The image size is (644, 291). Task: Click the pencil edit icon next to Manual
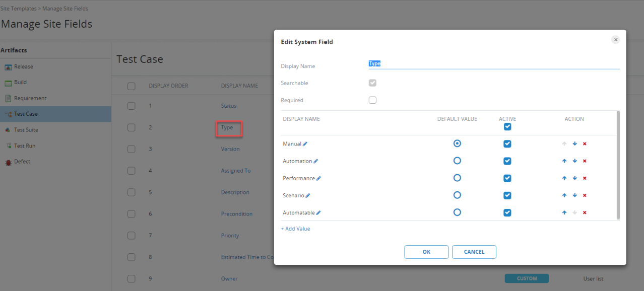click(x=305, y=144)
